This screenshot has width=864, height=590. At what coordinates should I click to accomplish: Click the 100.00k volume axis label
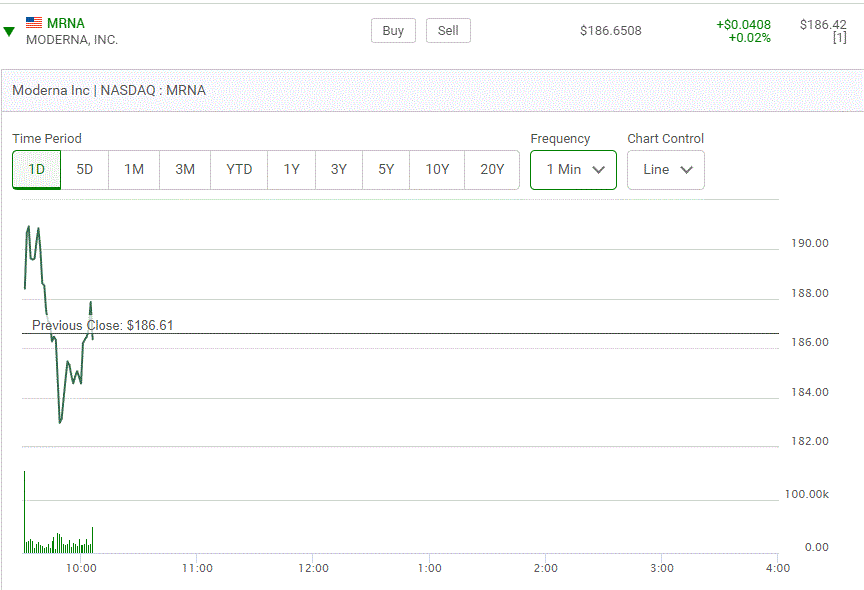coord(807,494)
